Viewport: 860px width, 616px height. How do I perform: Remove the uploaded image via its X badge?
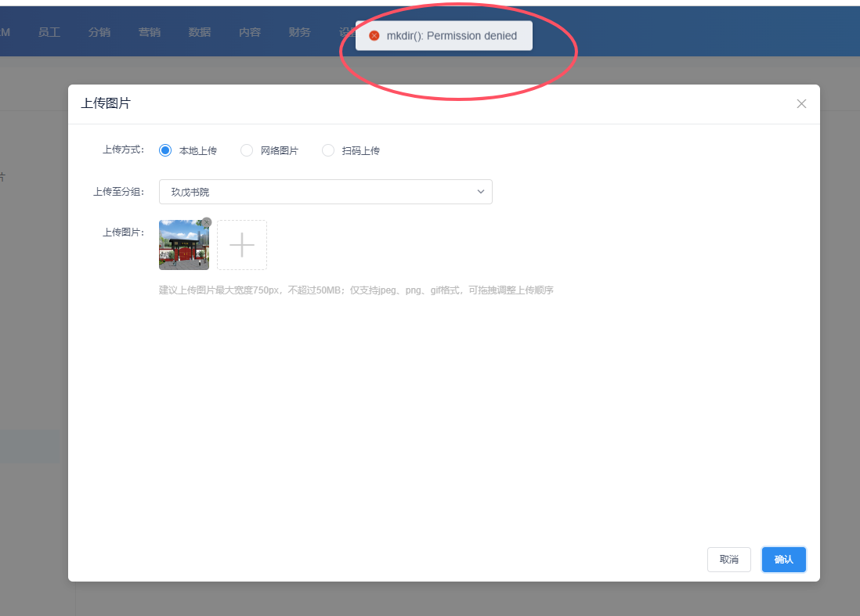(x=207, y=222)
